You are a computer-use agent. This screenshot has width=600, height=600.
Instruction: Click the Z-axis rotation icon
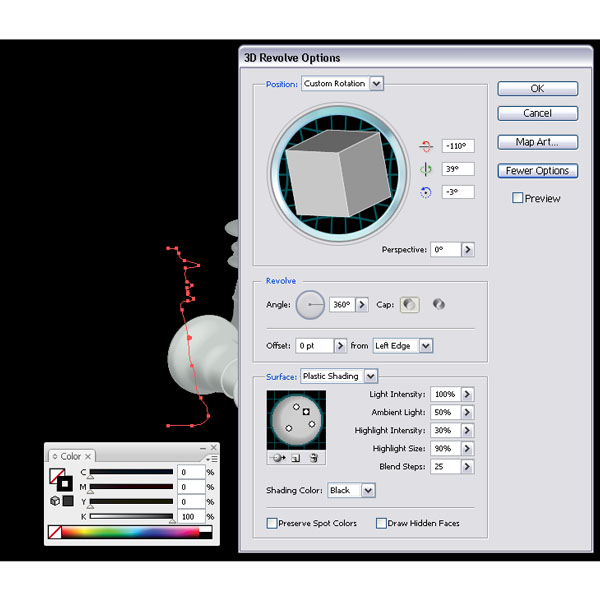click(x=426, y=192)
